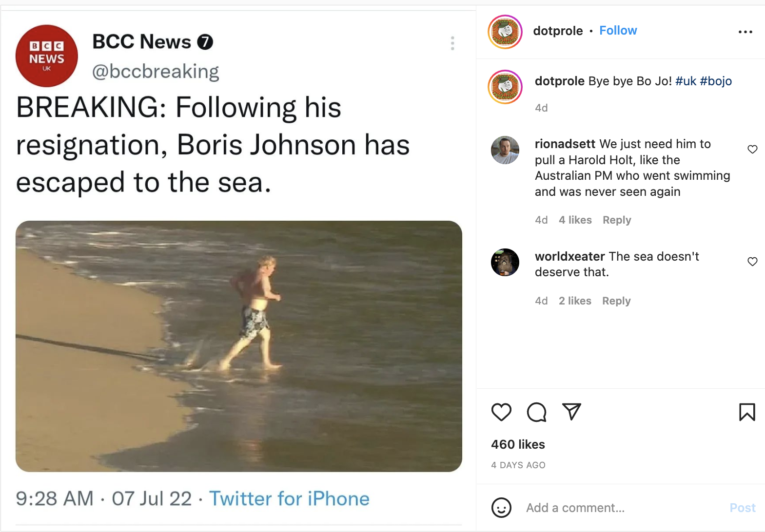Open post options three-dot menu
This screenshot has width=765, height=532.
click(x=745, y=32)
